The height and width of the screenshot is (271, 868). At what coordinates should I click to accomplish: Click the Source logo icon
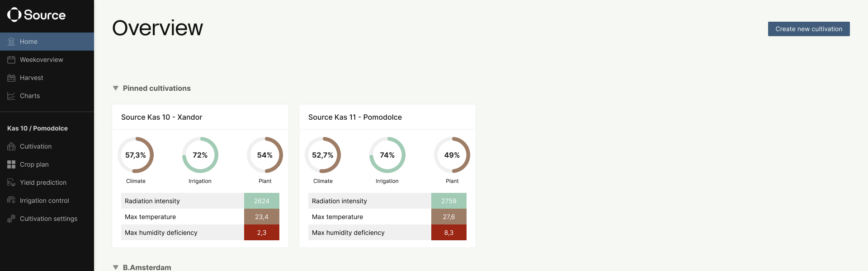[14, 15]
